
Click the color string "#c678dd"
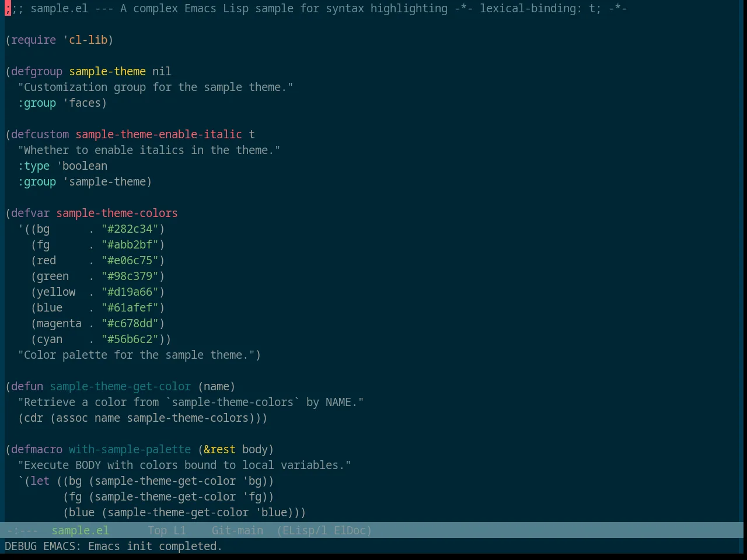click(130, 323)
